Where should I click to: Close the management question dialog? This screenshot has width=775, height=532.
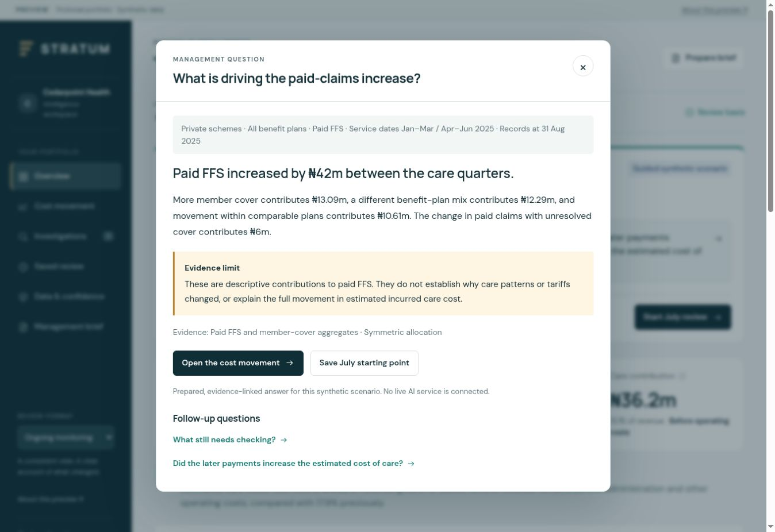(x=582, y=66)
